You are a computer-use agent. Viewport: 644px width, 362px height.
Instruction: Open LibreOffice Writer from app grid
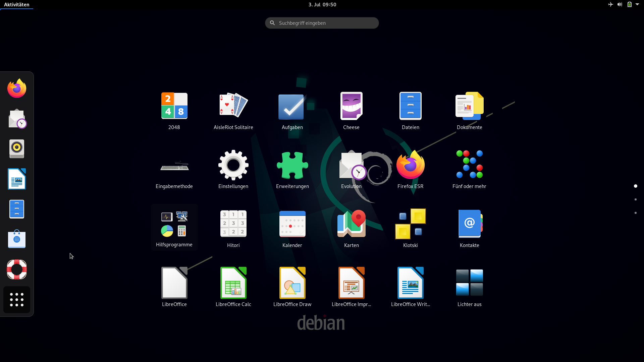tap(410, 288)
